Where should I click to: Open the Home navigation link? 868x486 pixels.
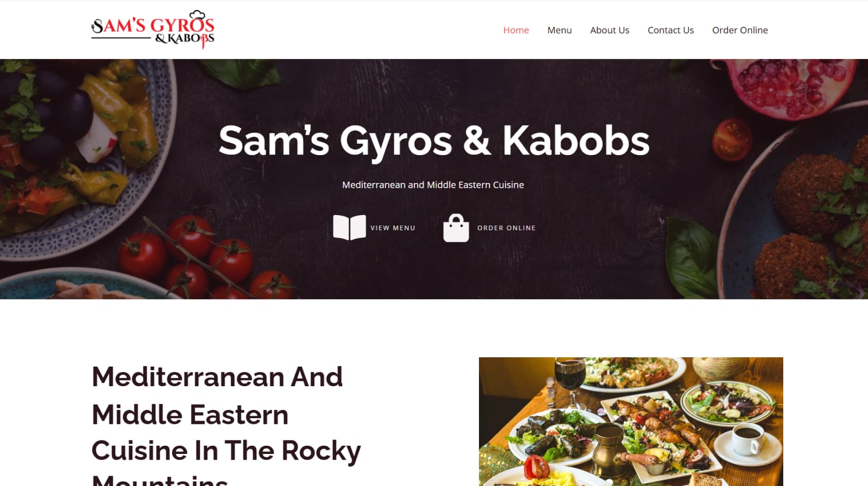516,30
